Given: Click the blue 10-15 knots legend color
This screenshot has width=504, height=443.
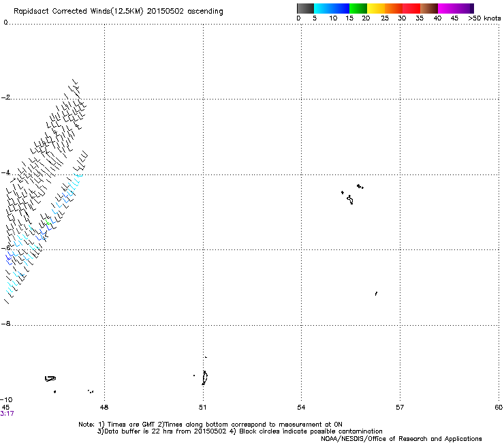Looking at the screenshot, I should pos(341,8).
